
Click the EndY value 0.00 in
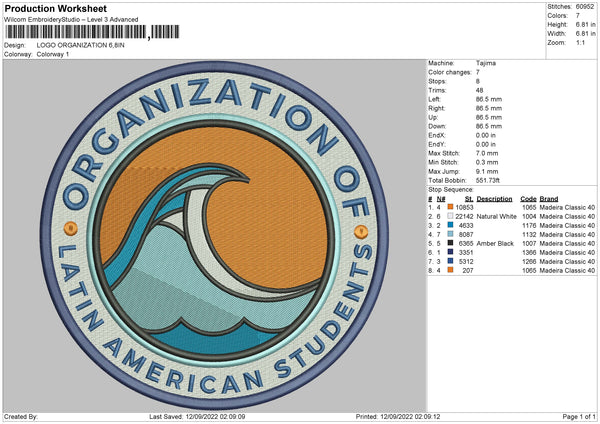[486, 144]
